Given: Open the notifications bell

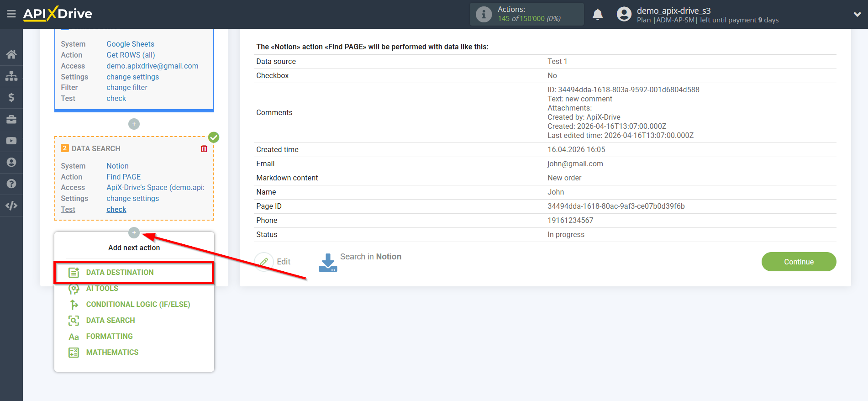Looking at the screenshot, I should 598,14.
